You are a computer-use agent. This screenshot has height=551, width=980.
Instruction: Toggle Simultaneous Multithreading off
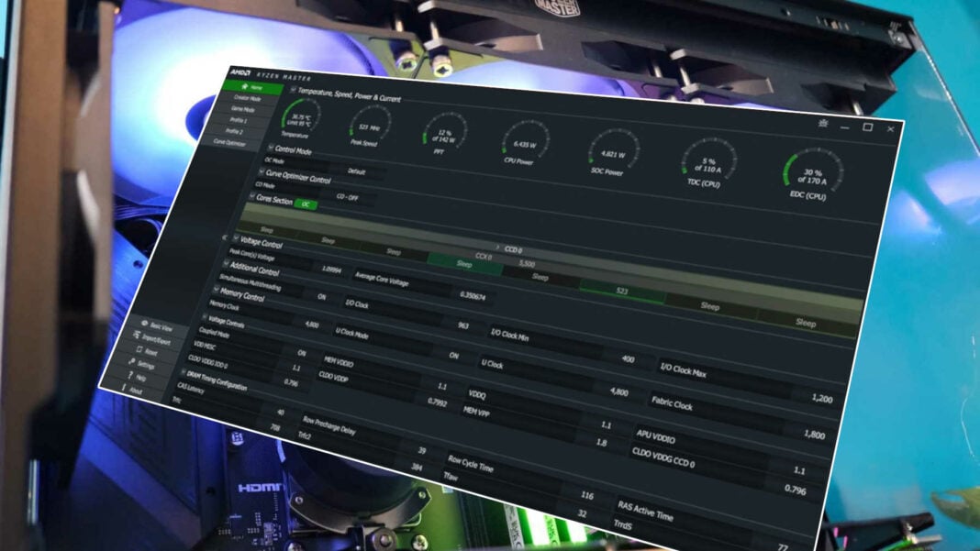point(321,297)
